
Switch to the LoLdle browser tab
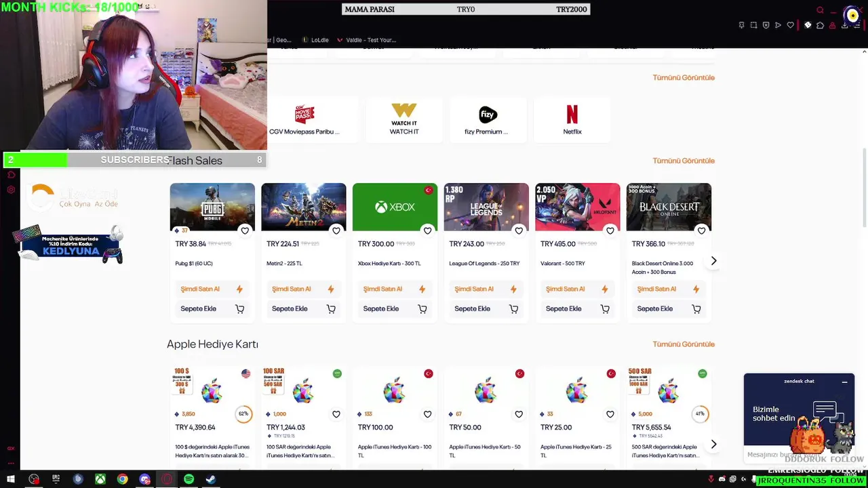315,40
